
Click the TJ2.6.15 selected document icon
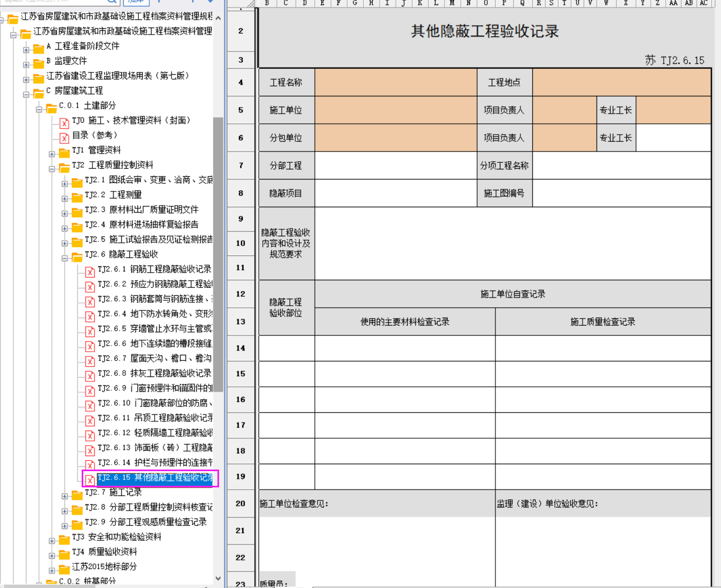click(x=90, y=479)
